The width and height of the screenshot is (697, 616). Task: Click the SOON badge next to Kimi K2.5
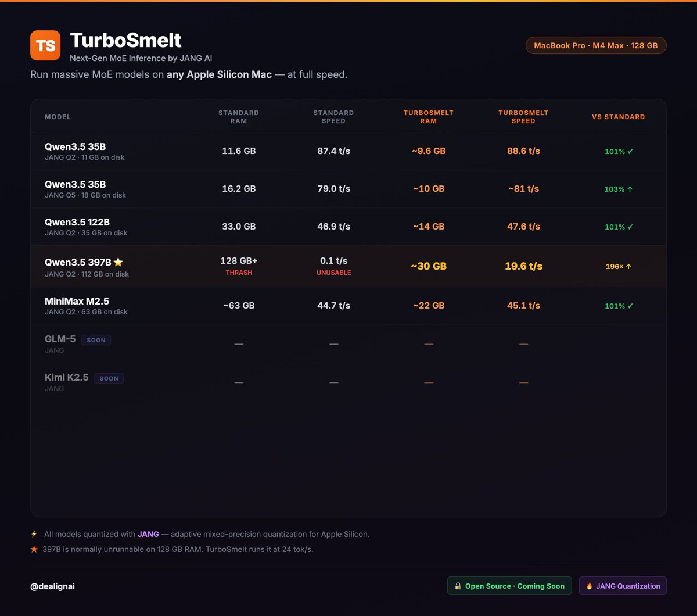click(x=109, y=378)
